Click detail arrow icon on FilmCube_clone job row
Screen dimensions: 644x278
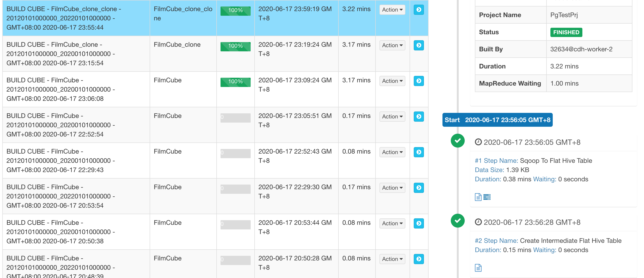[419, 45]
